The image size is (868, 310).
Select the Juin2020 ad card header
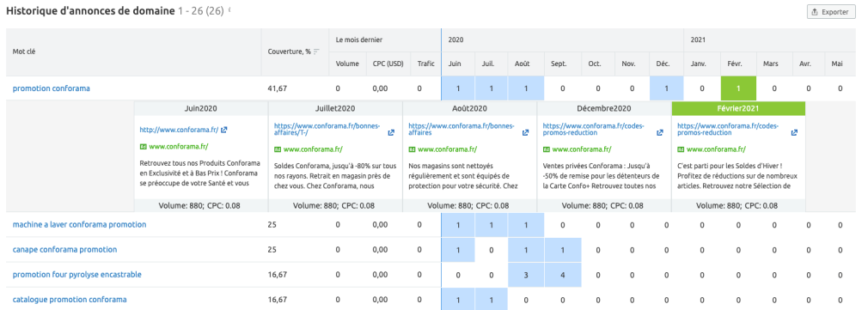[x=201, y=108]
